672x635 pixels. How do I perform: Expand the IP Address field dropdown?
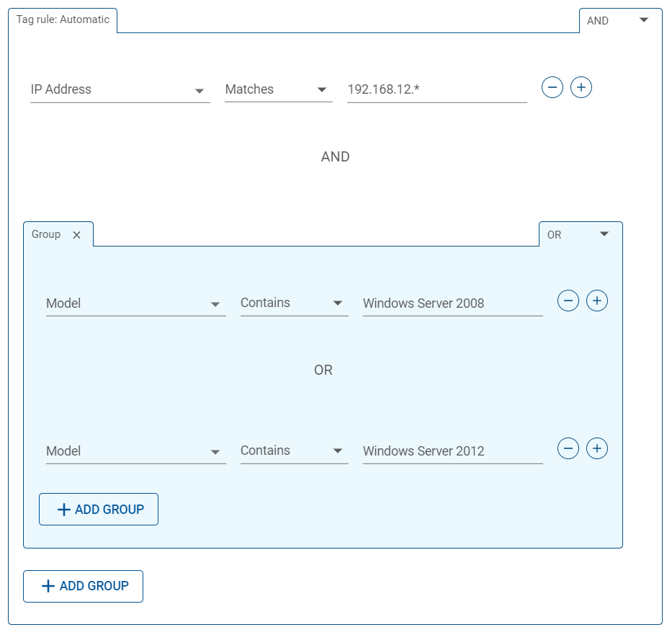tap(120, 89)
